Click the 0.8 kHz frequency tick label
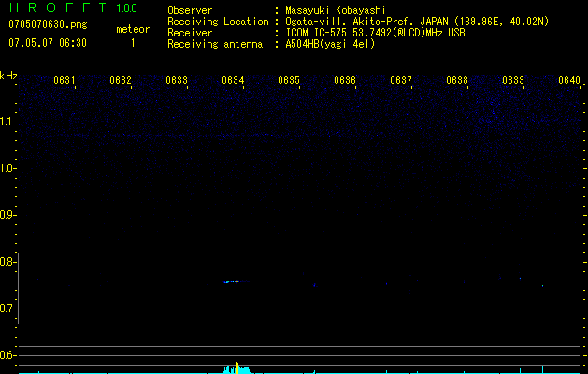This screenshot has height=374, width=588. pyautogui.click(x=7, y=262)
